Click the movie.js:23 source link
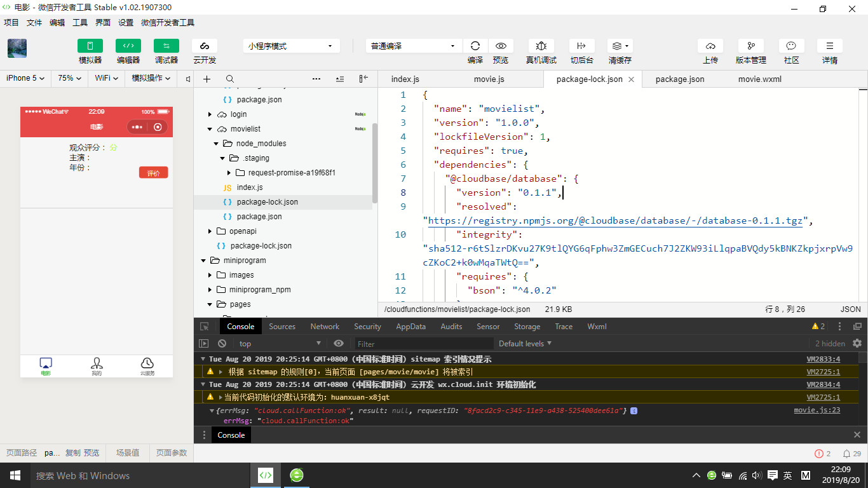Screen dimensions: 868x488 point(817,410)
